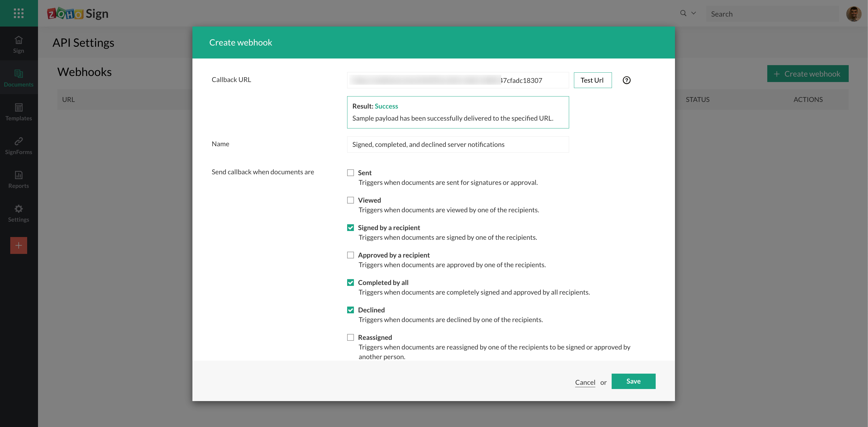This screenshot has height=427, width=868.
Task: Click the user profile avatar
Action: [x=854, y=14]
